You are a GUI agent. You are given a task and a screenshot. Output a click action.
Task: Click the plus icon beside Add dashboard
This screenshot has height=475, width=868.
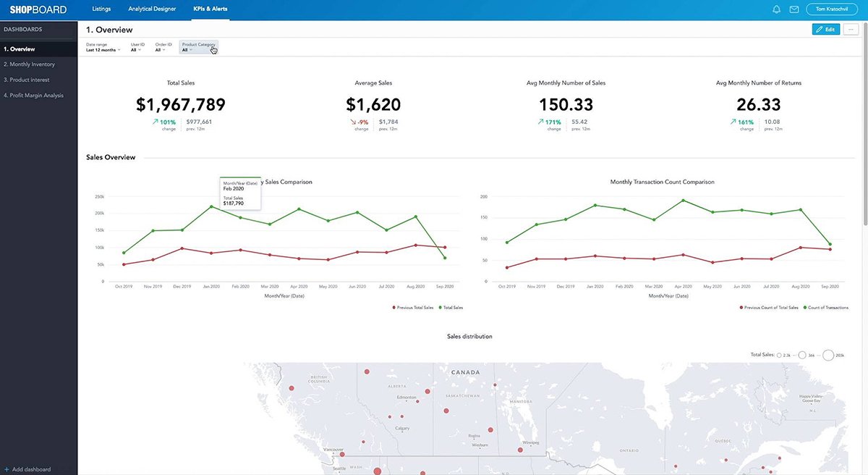[7, 469]
